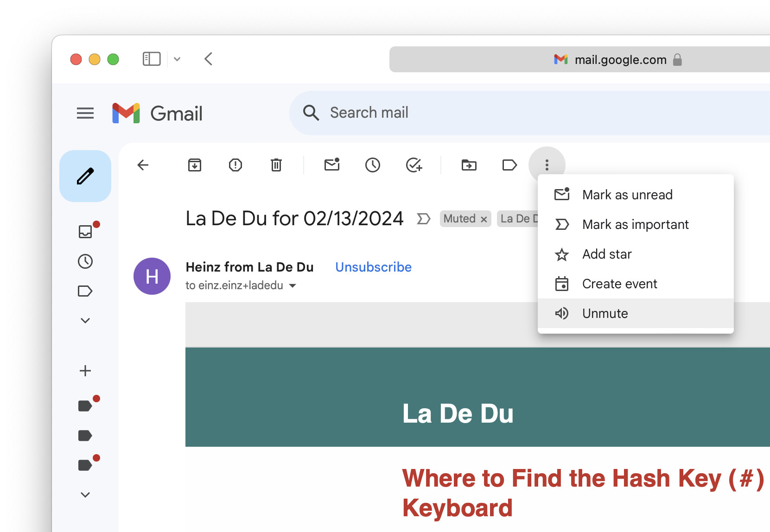Toggle the importance marker beside the subject

click(x=424, y=219)
